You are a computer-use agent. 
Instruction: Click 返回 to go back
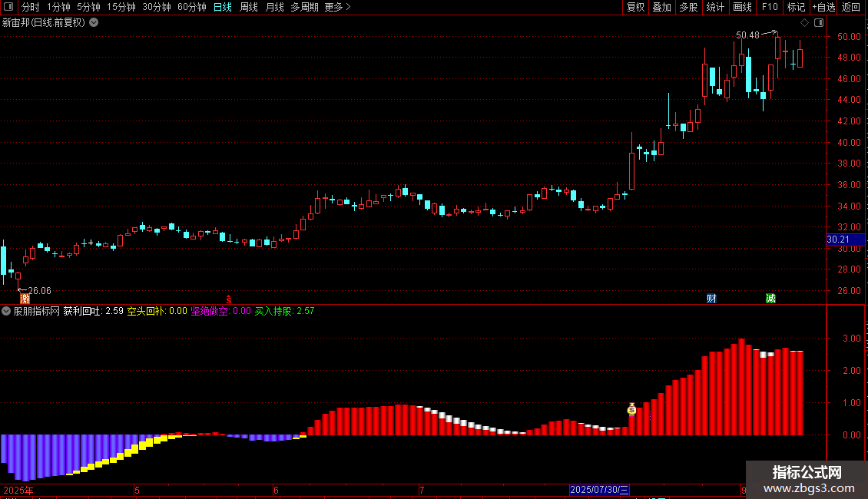(x=851, y=7)
